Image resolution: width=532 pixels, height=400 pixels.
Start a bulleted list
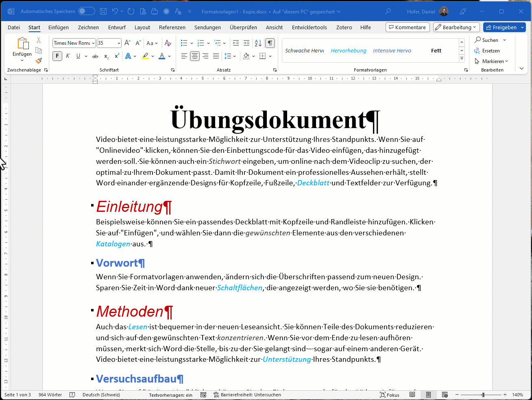tap(184, 43)
